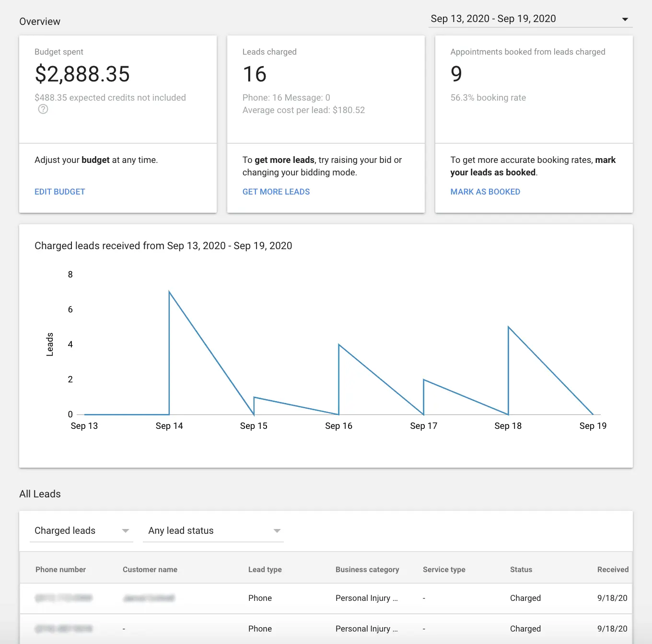Screen dimensions: 652x644
Task: Click the Received column header
Action: pyautogui.click(x=613, y=570)
